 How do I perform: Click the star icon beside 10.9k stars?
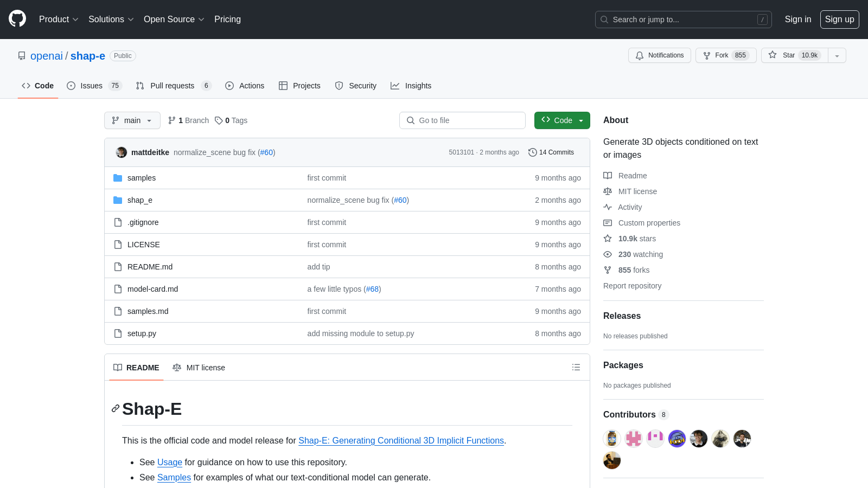[x=608, y=239]
